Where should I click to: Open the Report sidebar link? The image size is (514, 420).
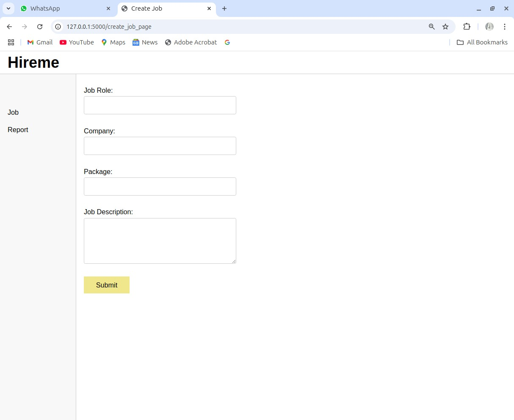tap(18, 130)
